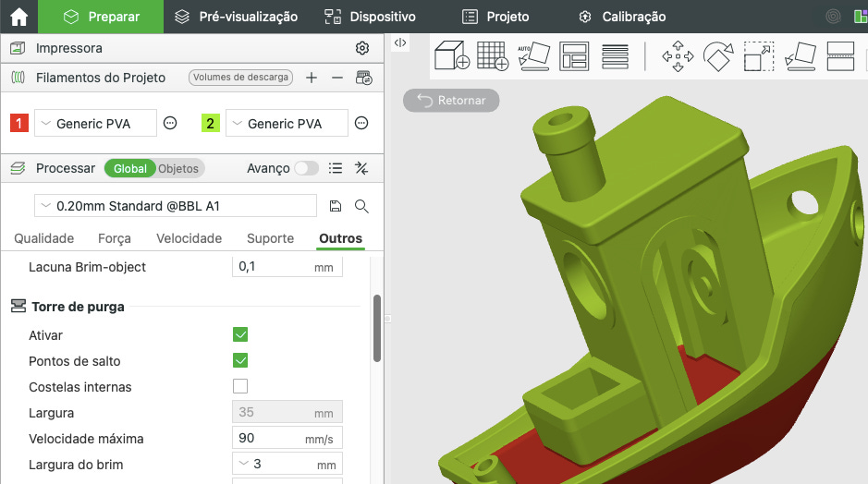This screenshot has width=868, height=484.
Task: Click the green filament 2 color swatch
Action: pyautogui.click(x=211, y=123)
